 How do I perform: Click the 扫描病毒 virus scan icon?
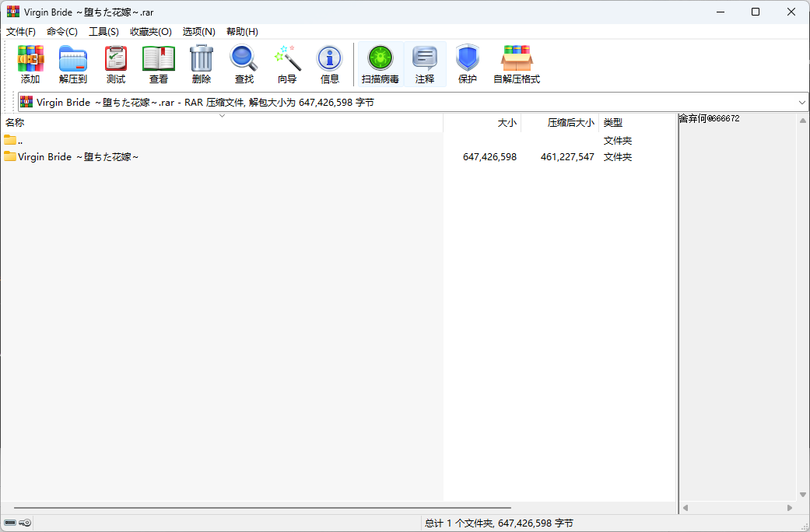pyautogui.click(x=380, y=59)
